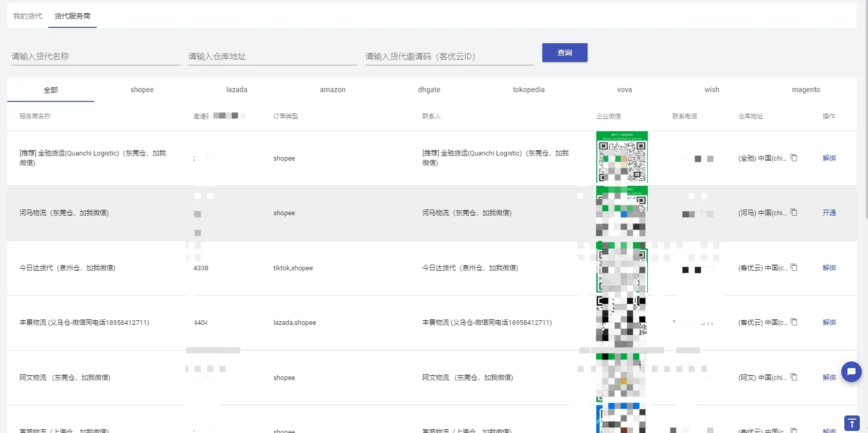868x433 pixels.
Task: Select service provider name 丰景物流 (义乌仓)
Action: coord(84,322)
